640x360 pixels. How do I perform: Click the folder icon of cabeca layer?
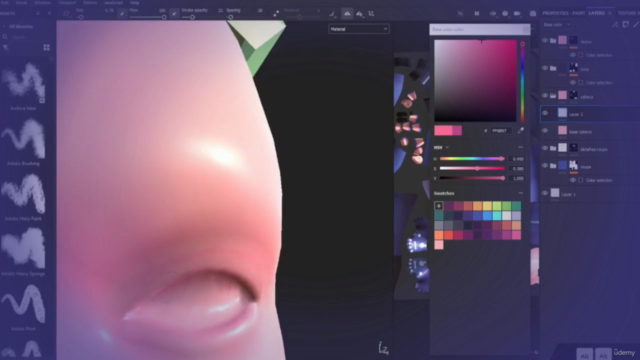553,96
